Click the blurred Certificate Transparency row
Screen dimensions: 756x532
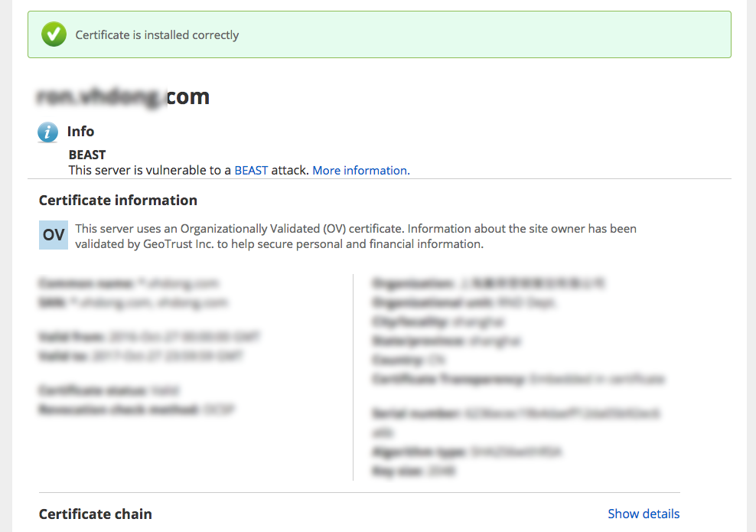pos(518,379)
